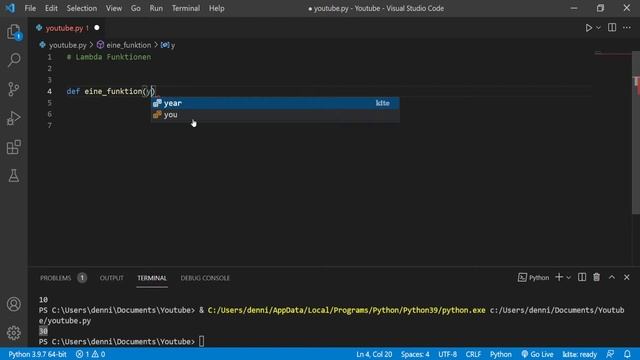The height and width of the screenshot is (360, 640).
Task: Split the terminal panel
Action: [582, 277]
